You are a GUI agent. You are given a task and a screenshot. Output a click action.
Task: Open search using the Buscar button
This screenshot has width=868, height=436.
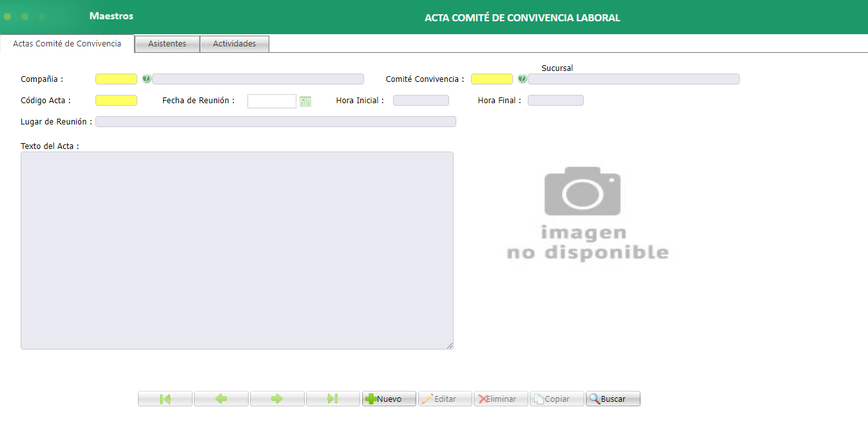[612, 398]
